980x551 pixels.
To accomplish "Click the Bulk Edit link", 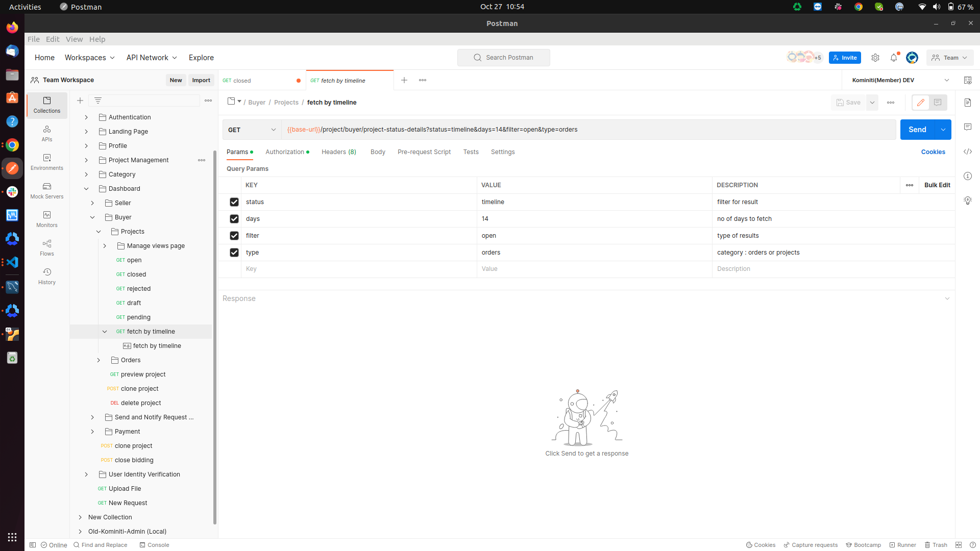I will click(x=937, y=185).
